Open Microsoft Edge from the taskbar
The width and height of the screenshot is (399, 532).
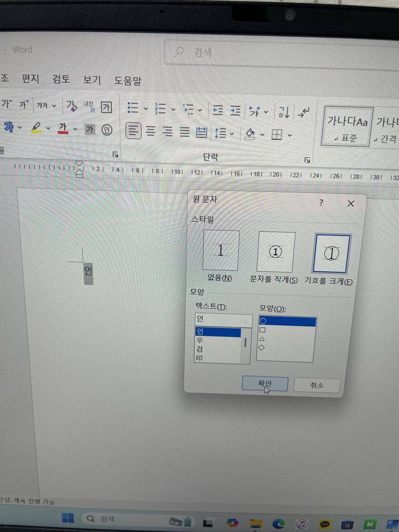coord(278,523)
